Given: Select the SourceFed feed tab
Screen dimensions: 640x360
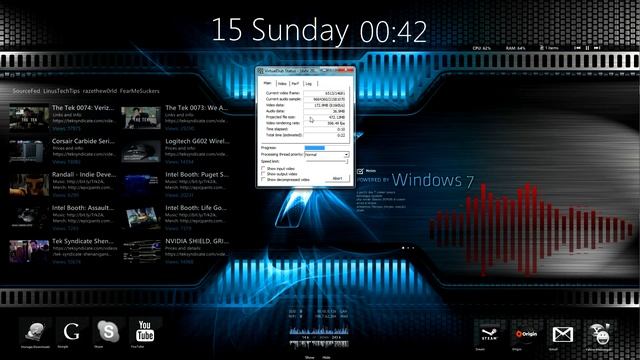Looking at the screenshot, I should 26,91.
